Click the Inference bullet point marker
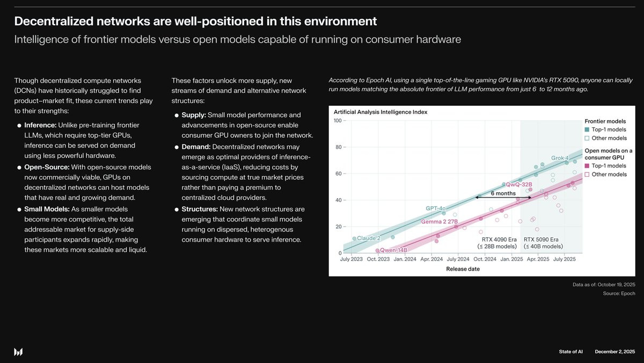The image size is (644, 363). coord(19,126)
